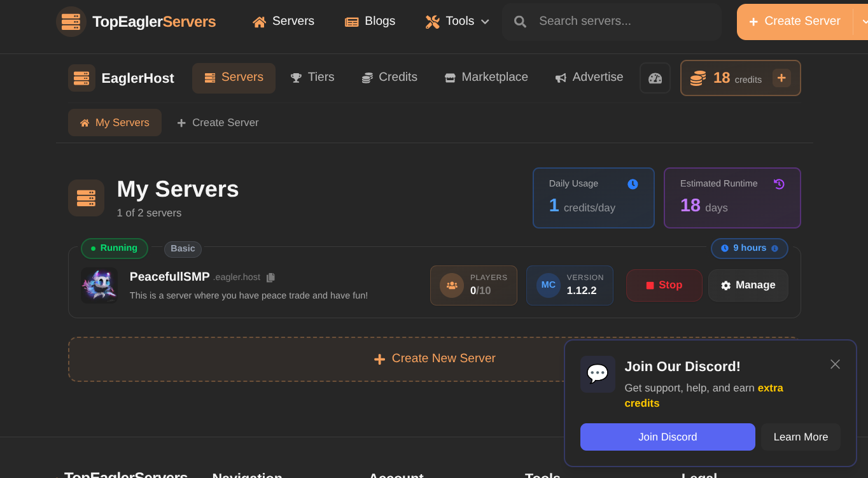Open the Create Server dropdown arrow

tap(864, 22)
